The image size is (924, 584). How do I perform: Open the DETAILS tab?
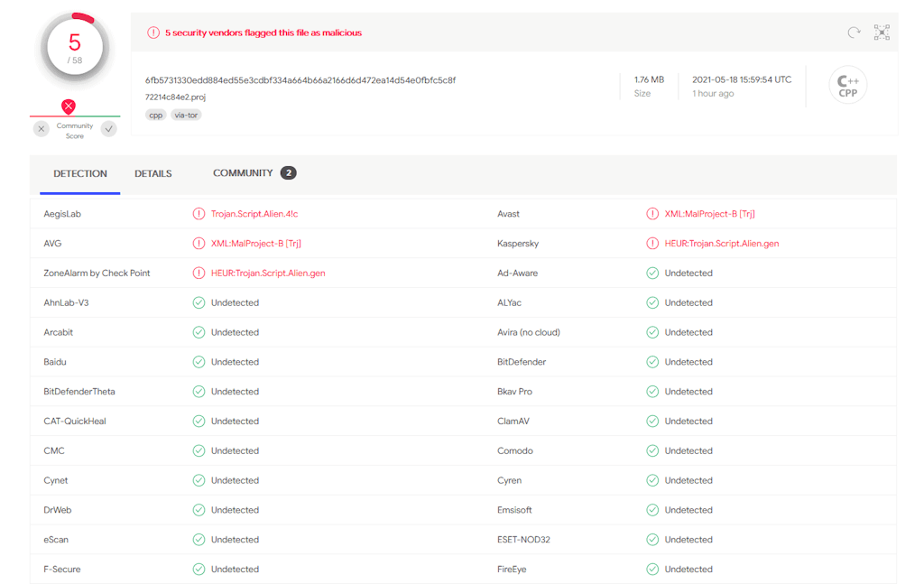coord(153,174)
